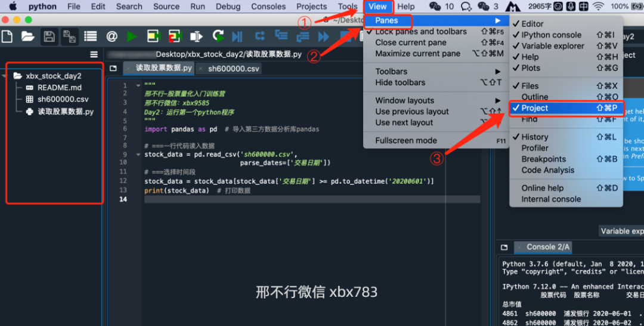
Task: Click the Step into function debug icon
Action: coord(281,36)
